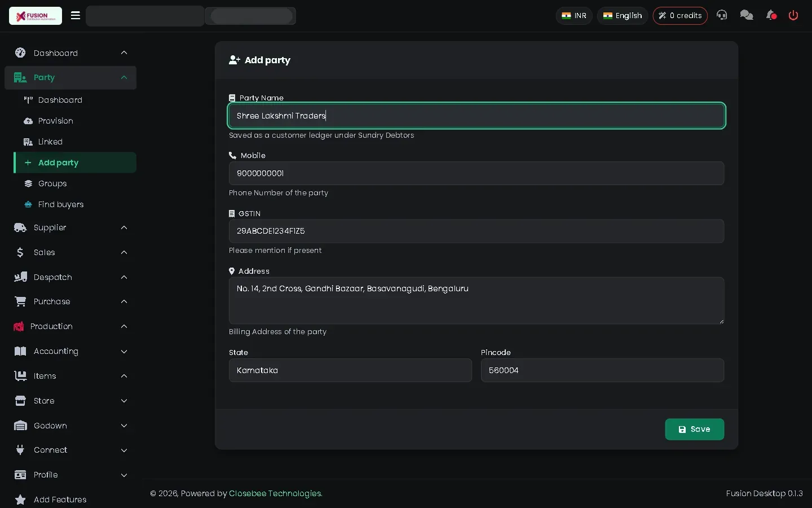Open the notifications bell
The width and height of the screenshot is (812, 508).
771,15
